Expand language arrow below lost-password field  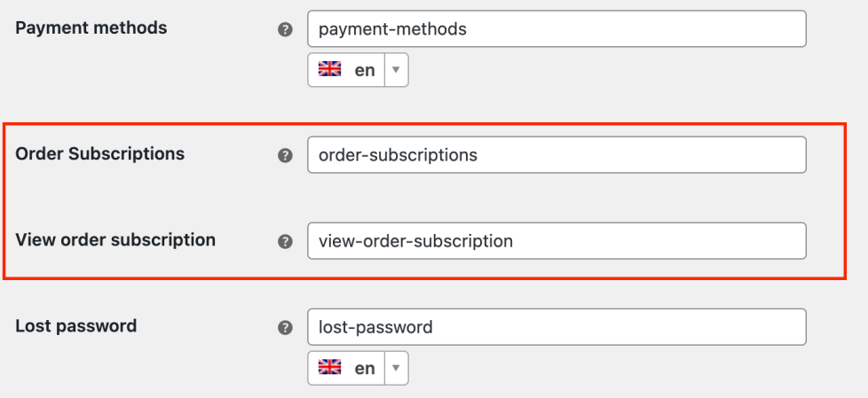[396, 369]
